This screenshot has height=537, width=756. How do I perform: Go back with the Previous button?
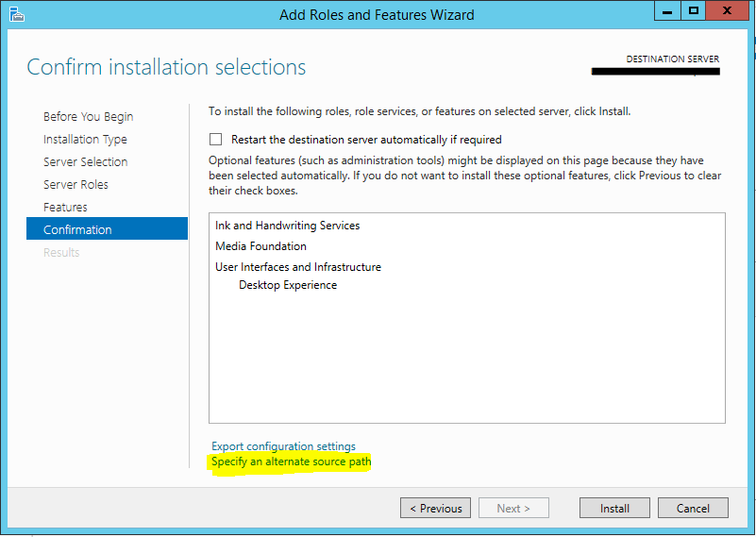click(x=436, y=509)
